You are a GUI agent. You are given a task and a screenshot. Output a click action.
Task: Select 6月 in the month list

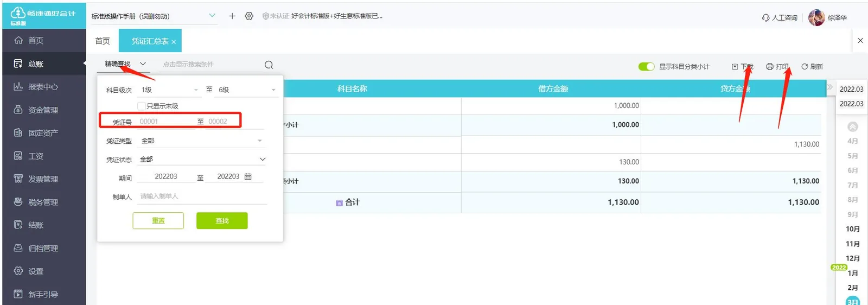(853, 170)
